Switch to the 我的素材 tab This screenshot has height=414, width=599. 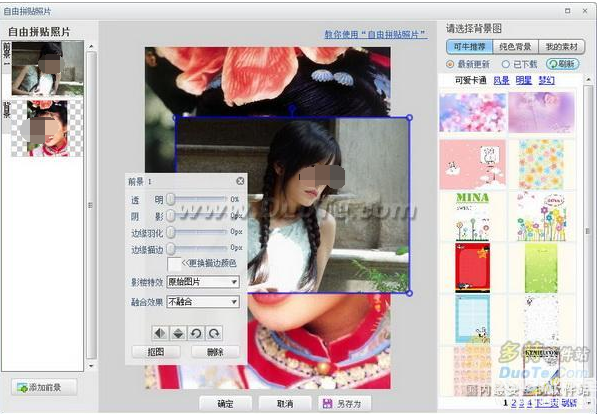point(561,47)
